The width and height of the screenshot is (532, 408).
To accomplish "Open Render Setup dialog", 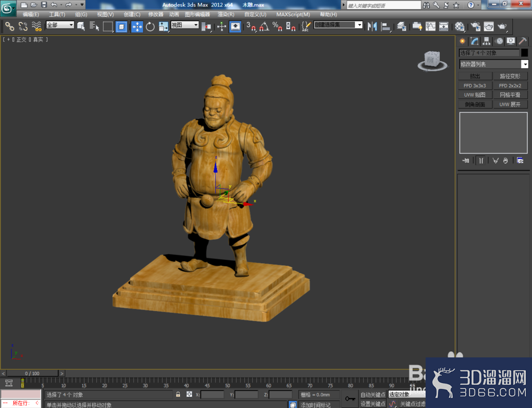I will tap(475, 26).
